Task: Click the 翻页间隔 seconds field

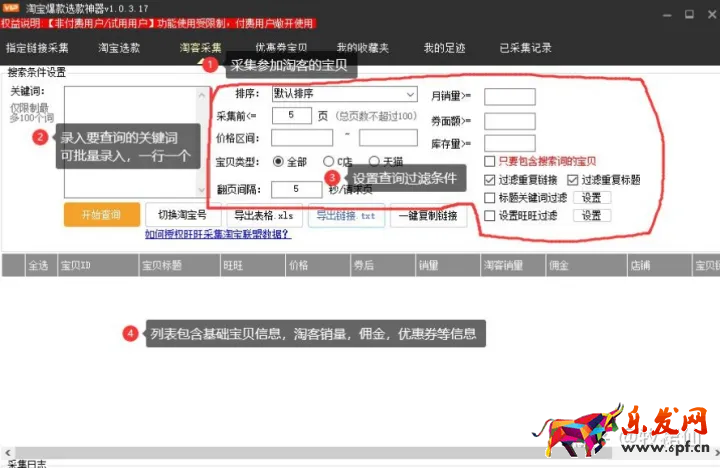Action: pyautogui.click(x=296, y=189)
